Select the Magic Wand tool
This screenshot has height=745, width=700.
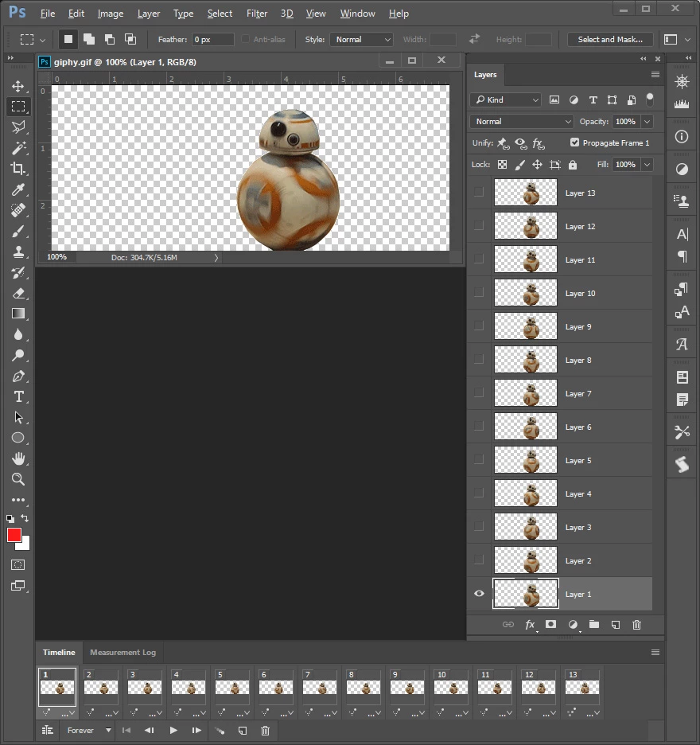(x=18, y=148)
